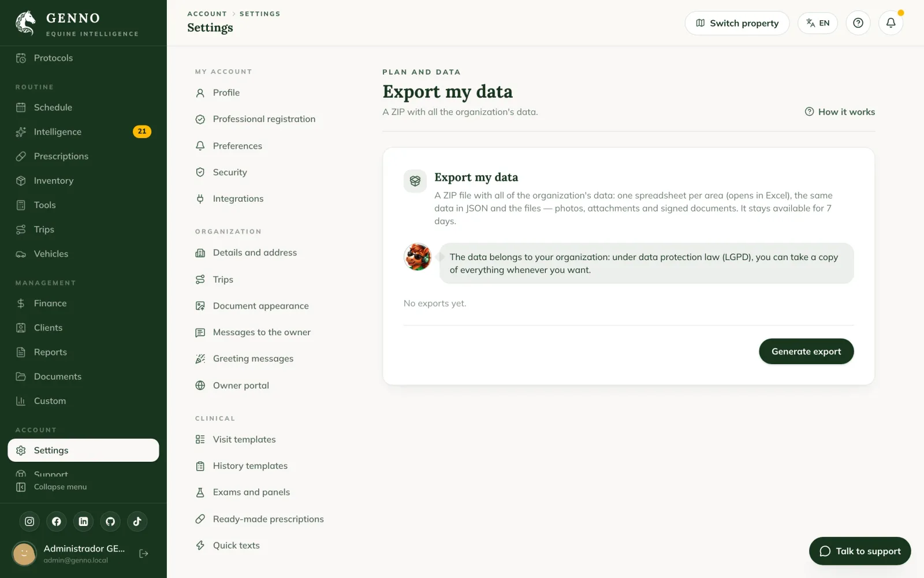Open Custom in the sidebar
The image size is (924, 578).
pos(83,401)
